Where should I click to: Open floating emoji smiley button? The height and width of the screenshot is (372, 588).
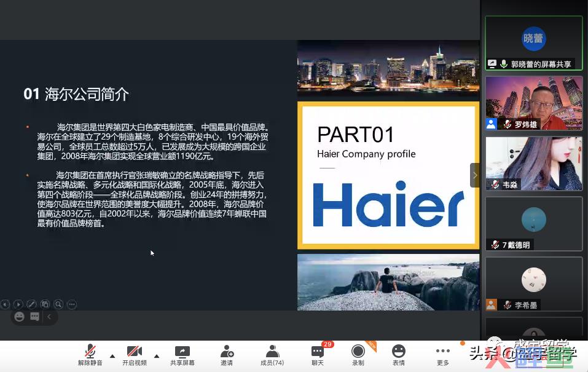tap(19, 317)
